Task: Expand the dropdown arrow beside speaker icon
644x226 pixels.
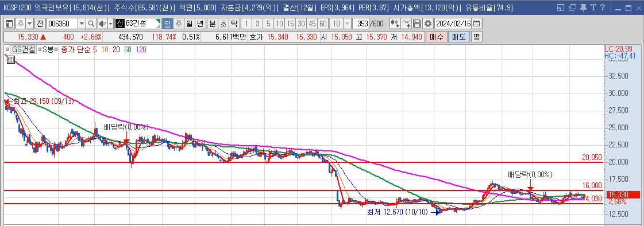Action: tap(110, 24)
